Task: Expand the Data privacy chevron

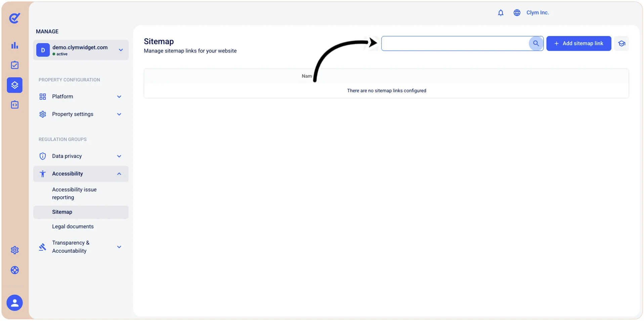Action: [x=119, y=156]
